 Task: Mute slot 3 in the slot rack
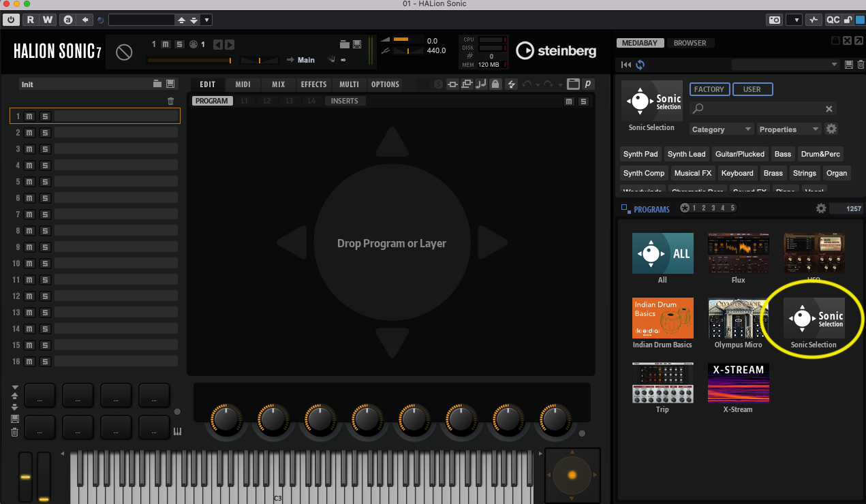click(29, 149)
